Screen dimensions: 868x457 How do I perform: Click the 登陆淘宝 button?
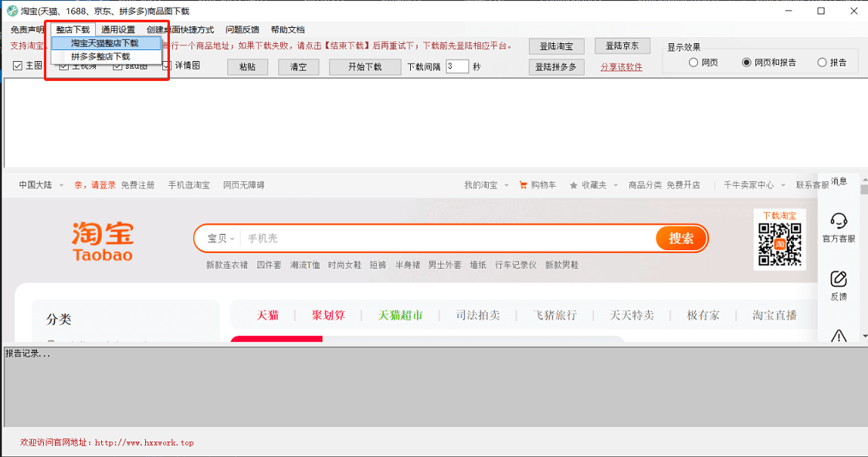[556, 46]
